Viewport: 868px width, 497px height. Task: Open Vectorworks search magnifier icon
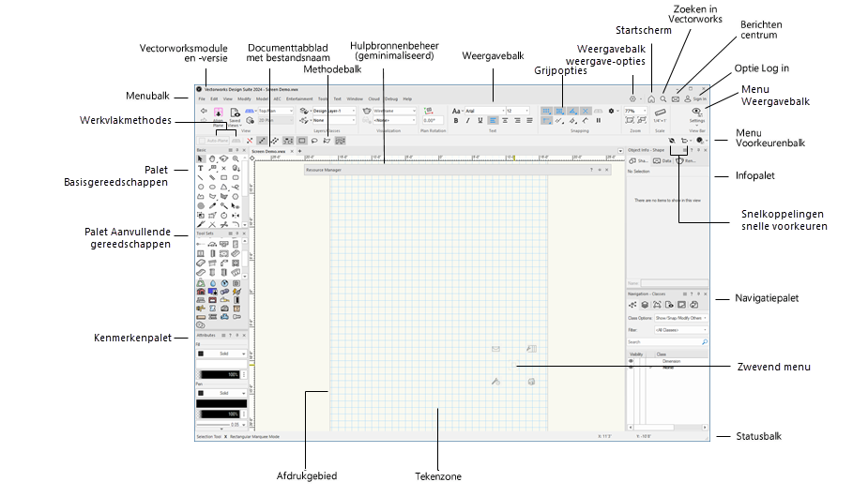click(x=662, y=98)
